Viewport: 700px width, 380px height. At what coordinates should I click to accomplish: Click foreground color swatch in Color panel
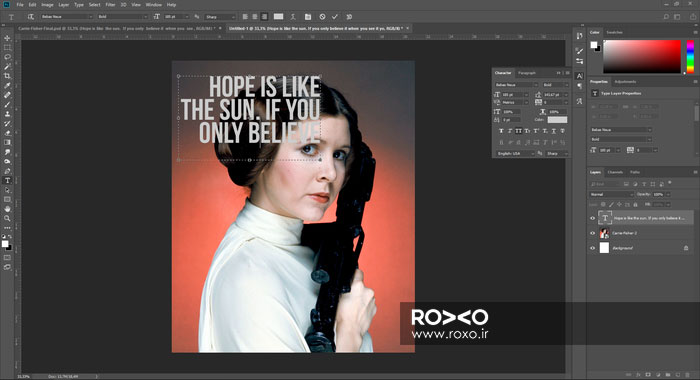tap(593, 45)
